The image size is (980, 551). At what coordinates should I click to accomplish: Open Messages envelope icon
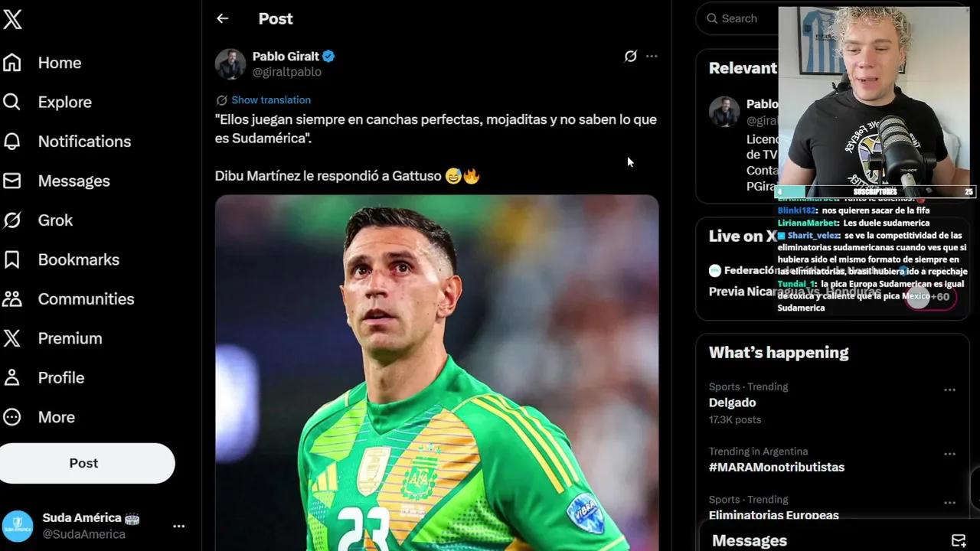[x=12, y=181]
